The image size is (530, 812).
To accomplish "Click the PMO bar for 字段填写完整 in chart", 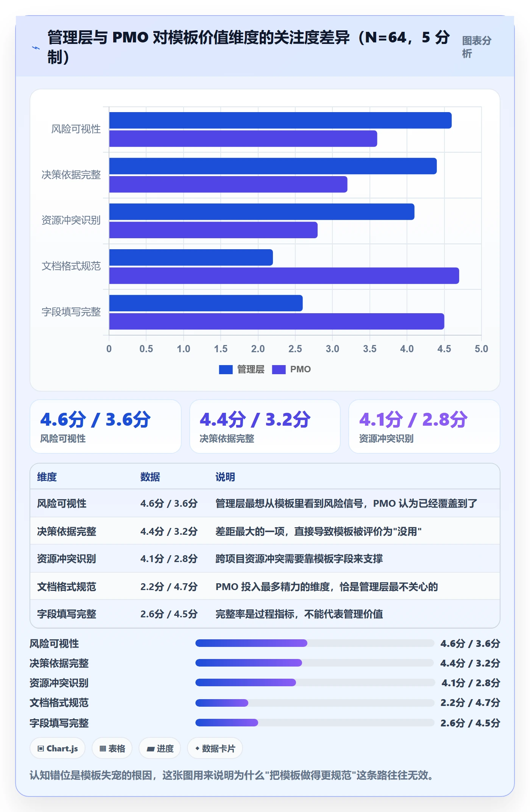I will coord(277,321).
